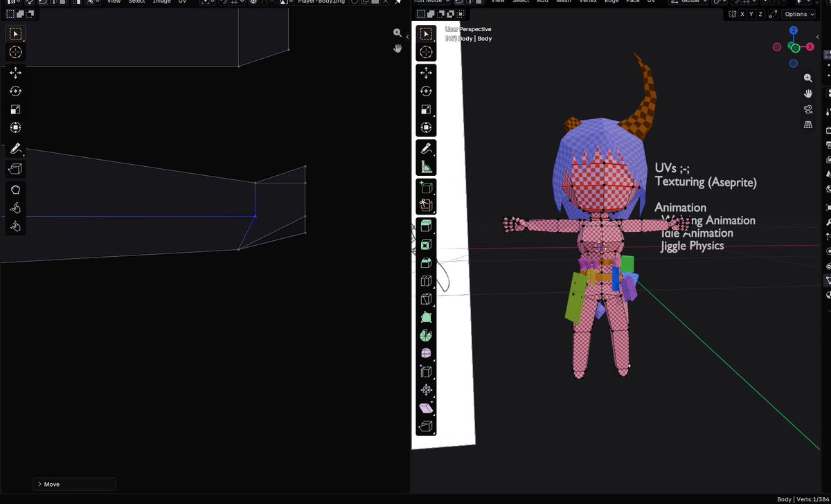Toggle Z axis mesh mirror

(762, 14)
